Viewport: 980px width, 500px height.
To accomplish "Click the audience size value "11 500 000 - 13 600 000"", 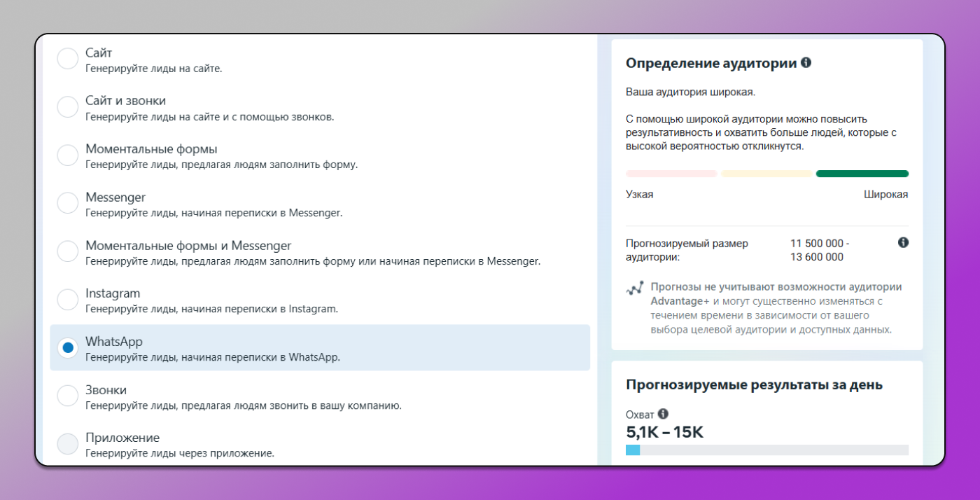I will 819,250.
